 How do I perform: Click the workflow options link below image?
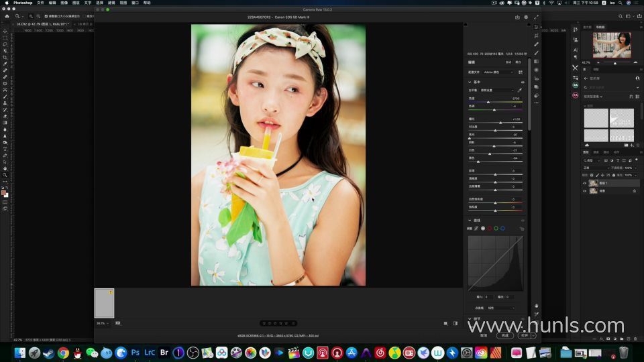tap(278, 336)
